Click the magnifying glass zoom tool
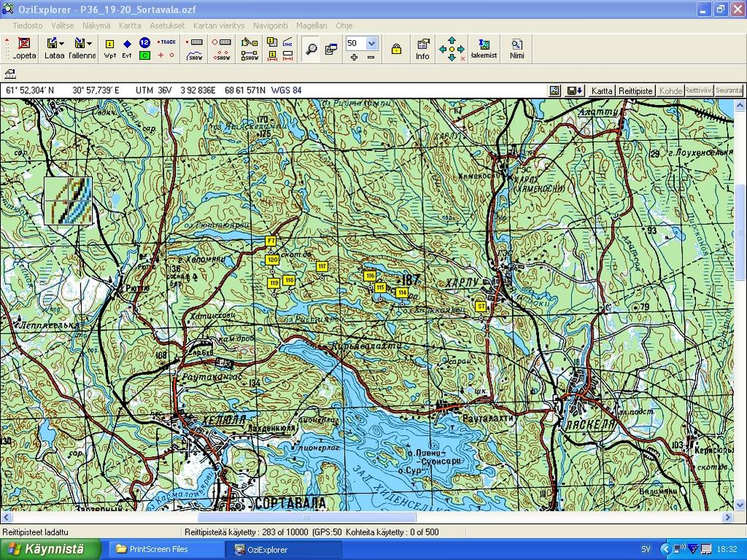Image resolution: width=747 pixels, height=560 pixels. (x=312, y=49)
